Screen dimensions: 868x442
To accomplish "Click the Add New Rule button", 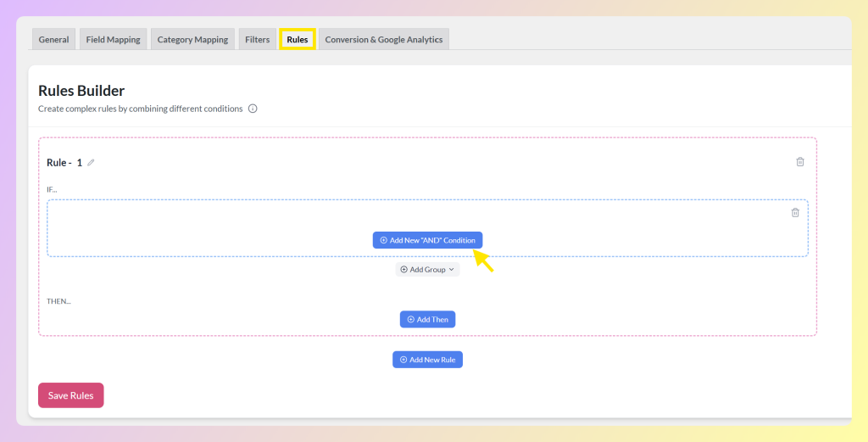I will [x=427, y=360].
